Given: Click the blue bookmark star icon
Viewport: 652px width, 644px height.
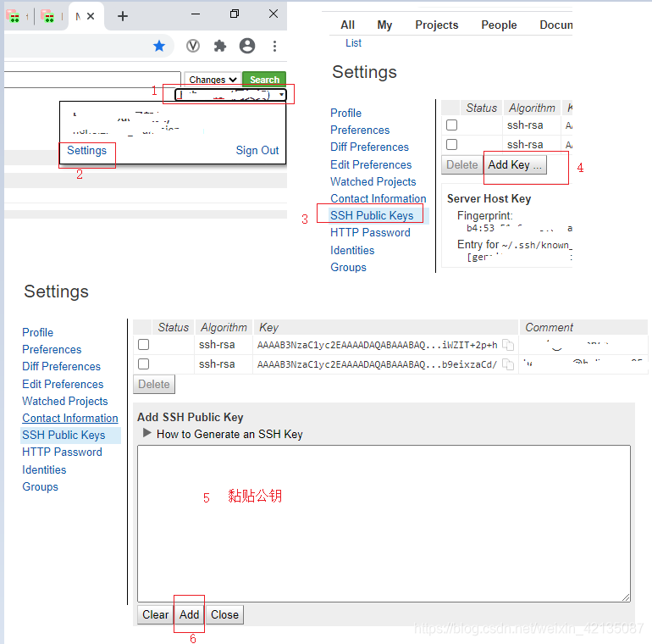Looking at the screenshot, I should pyautogui.click(x=159, y=46).
